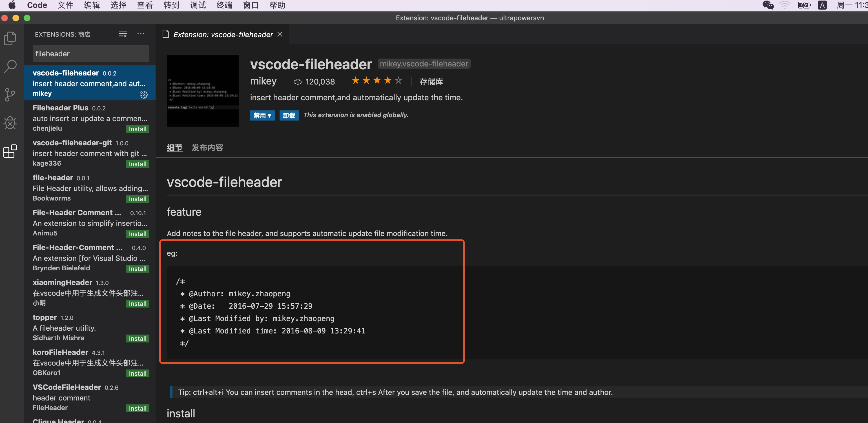Click the gear icon on vscode-fileheader item
This screenshot has width=868, height=423.
tap(143, 95)
